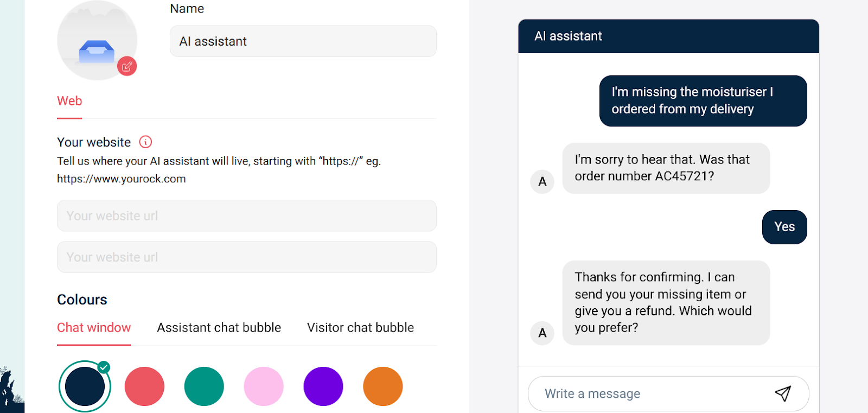868x413 pixels.
Task: Click the checkmark on the selected colour
Action: pos(104,367)
